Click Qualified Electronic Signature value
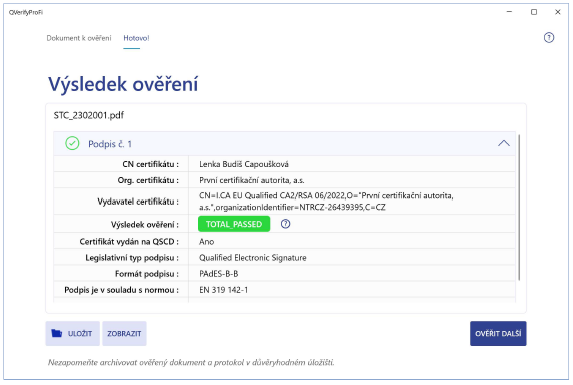 [x=253, y=258]
